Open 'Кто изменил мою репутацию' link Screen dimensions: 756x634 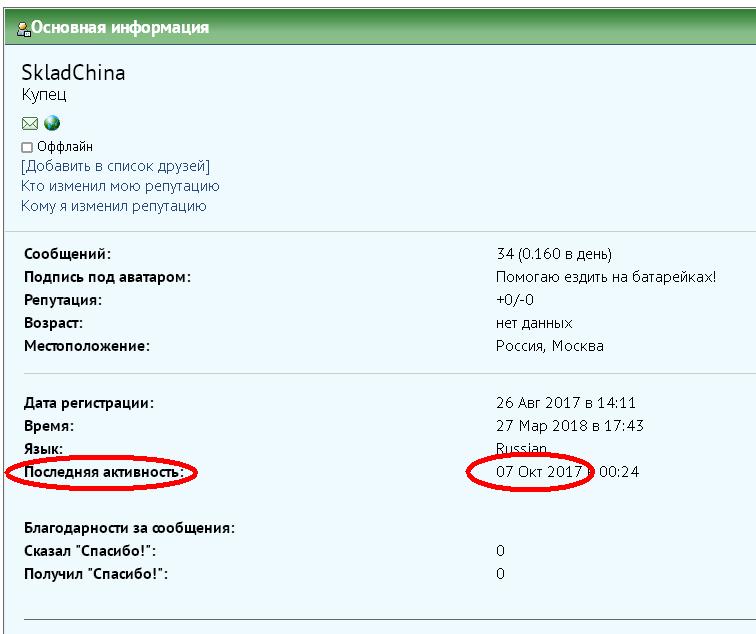(120, 186)
